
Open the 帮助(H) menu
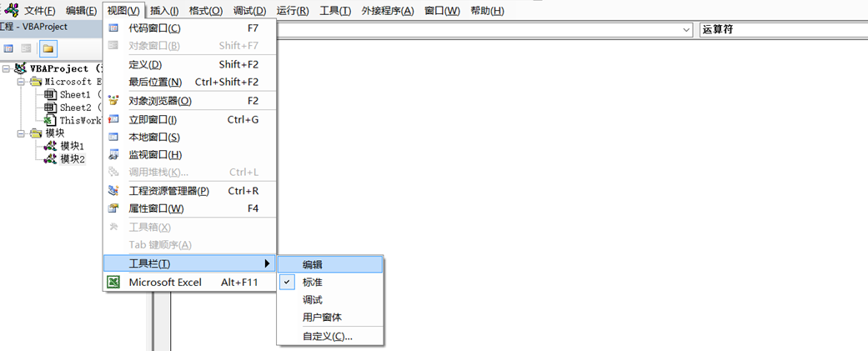click(487, 11)
